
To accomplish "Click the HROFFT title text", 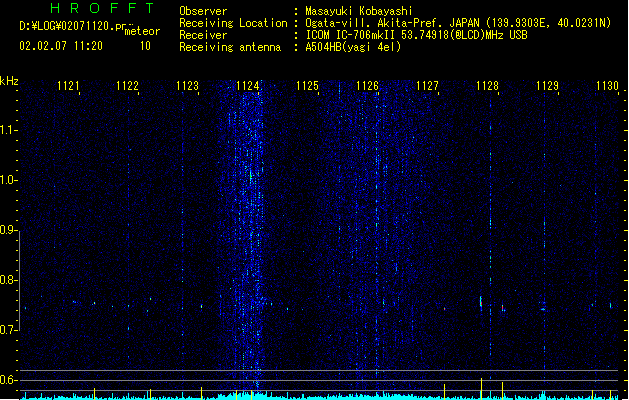I will [x=102, y=8].
